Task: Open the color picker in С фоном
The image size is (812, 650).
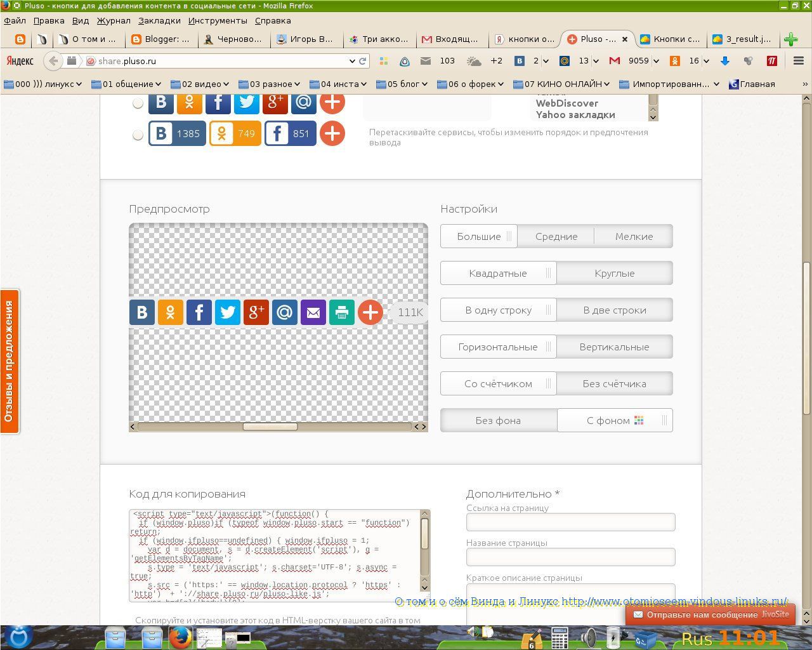Action: (639, 420)
